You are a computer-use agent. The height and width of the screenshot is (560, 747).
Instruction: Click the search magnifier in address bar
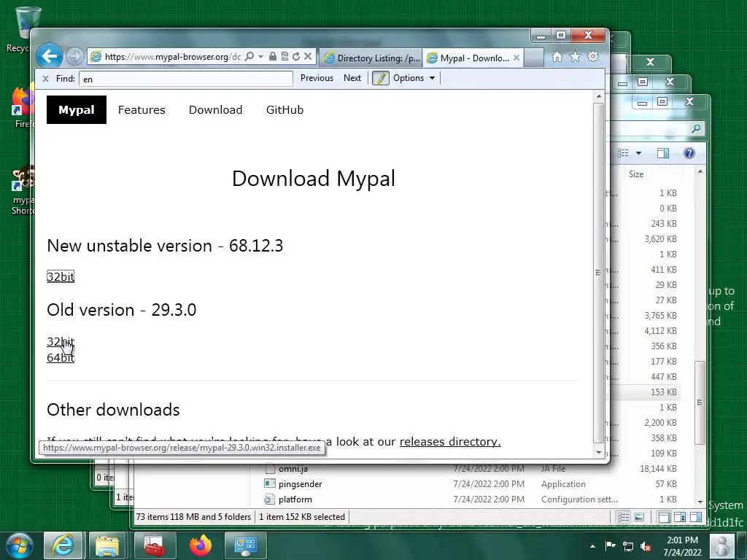[x=249, y=57]
